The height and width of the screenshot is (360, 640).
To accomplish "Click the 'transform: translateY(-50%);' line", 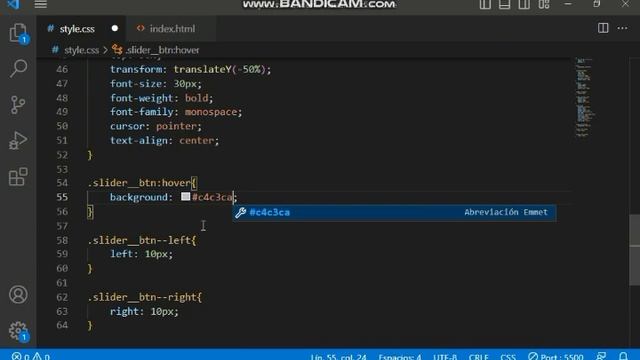I will point(190,69).
